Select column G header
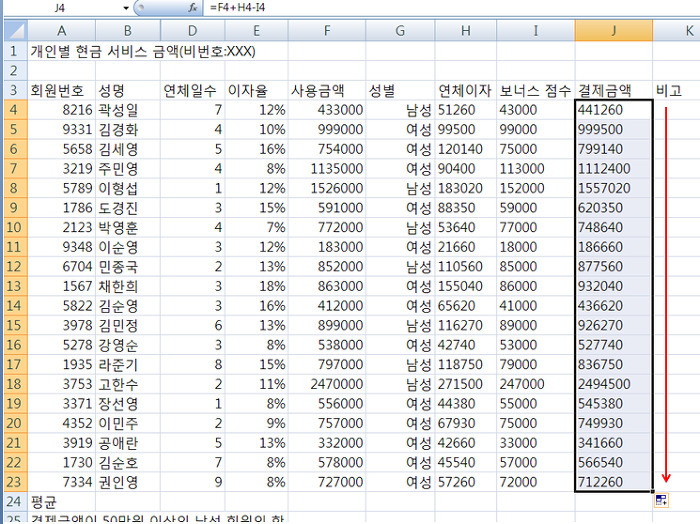The width and height of the screenshot is (700, 524). point(400,31)
